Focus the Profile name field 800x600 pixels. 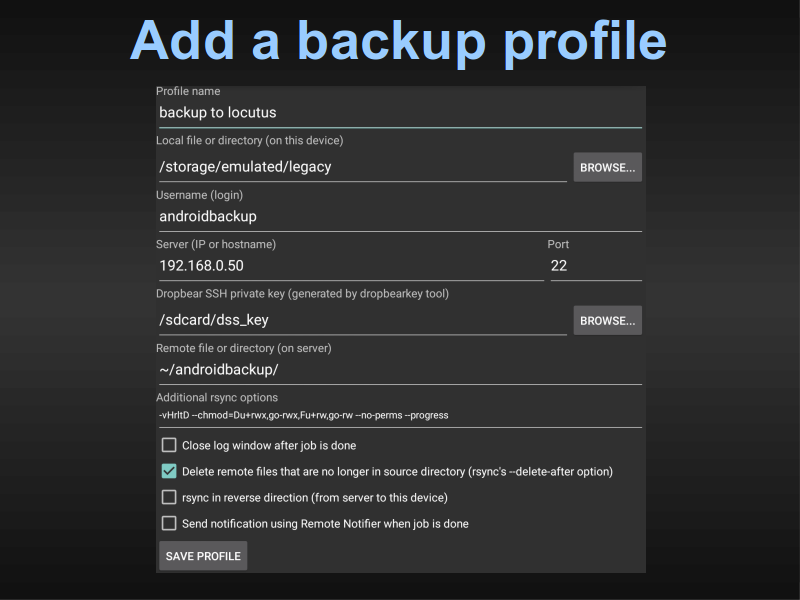(x=401, y=113)
